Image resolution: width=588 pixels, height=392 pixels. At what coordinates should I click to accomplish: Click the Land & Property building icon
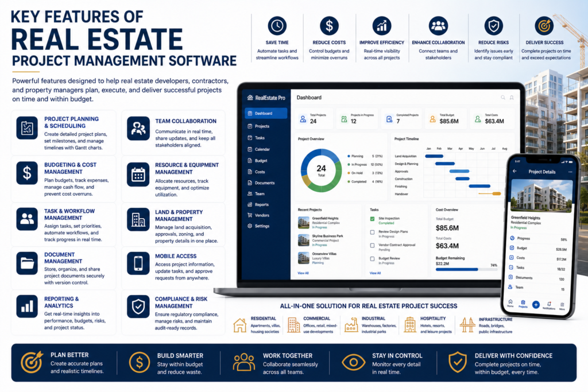[x=138, y=220]
